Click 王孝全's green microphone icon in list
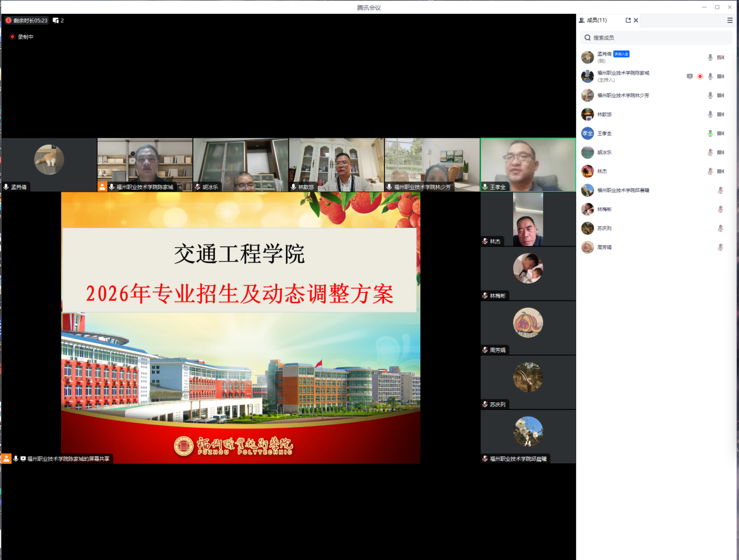739x560 pixels. (x=710, y=133)
